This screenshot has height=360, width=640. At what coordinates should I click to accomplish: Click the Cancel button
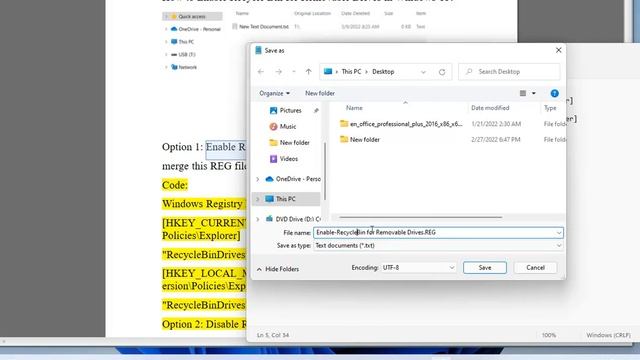click(535, 268)
